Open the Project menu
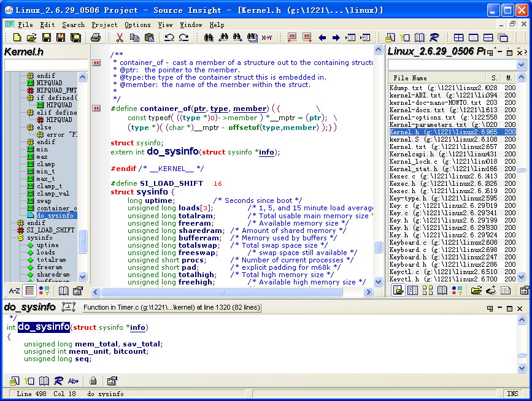 point(104,25)
